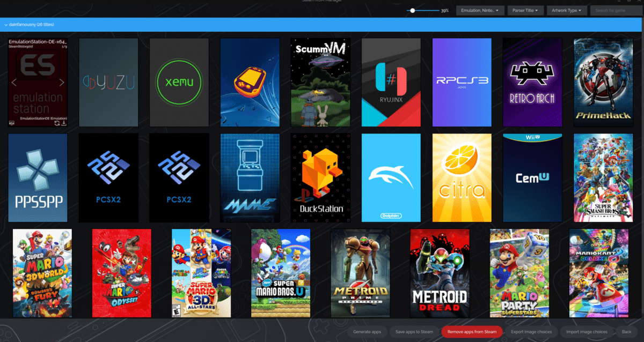
Task: Click the EmulationStation-DE-x64 title text
Action: click(37, 41)
